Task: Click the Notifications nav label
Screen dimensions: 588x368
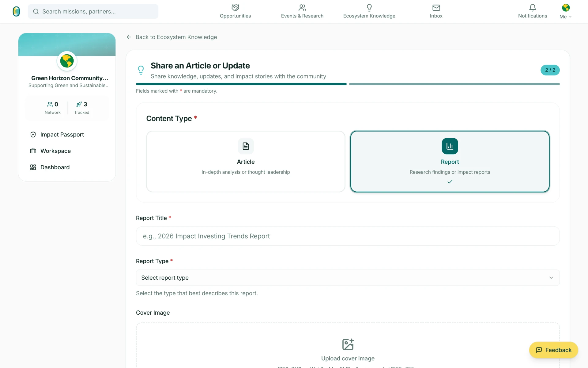Action: click(533, 16)
